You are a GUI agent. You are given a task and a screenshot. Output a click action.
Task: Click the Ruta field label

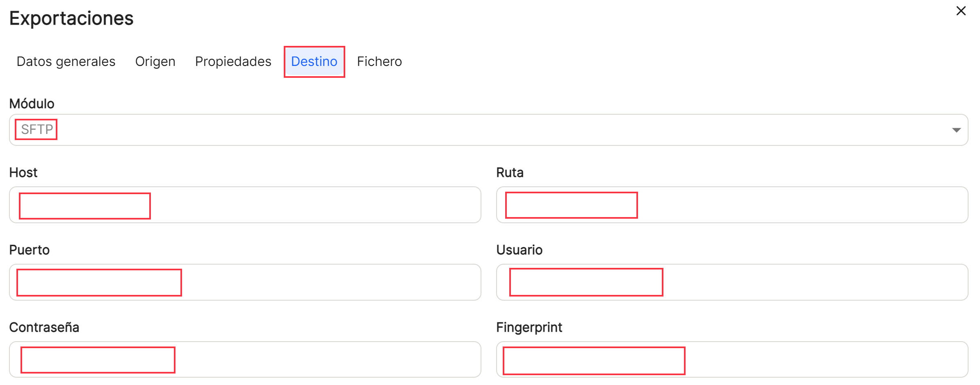tap(510, 172)
